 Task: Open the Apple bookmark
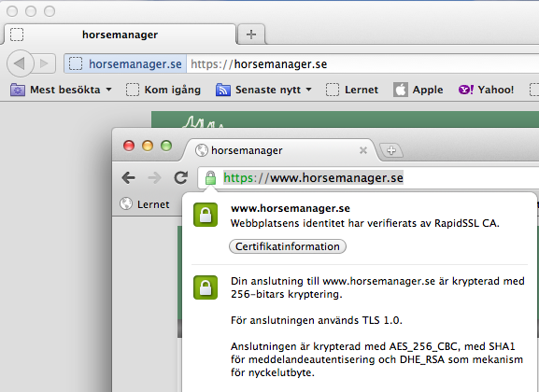click(x=418, y=90)
